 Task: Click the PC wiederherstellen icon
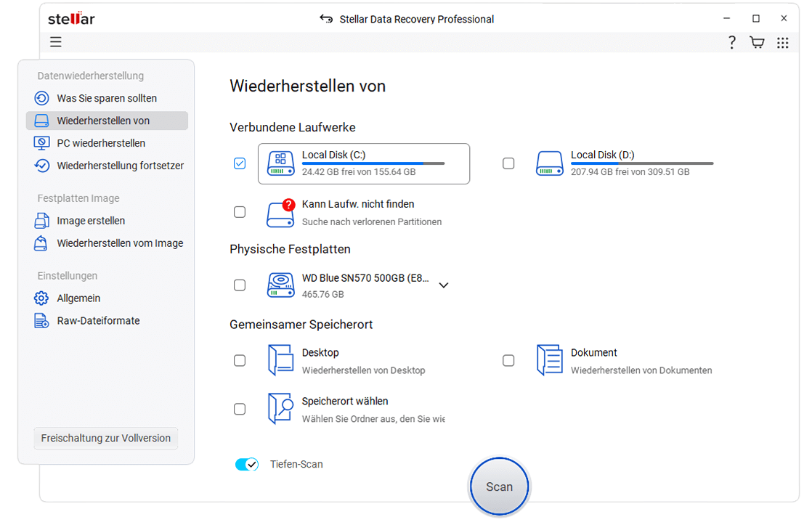[40, 143]
